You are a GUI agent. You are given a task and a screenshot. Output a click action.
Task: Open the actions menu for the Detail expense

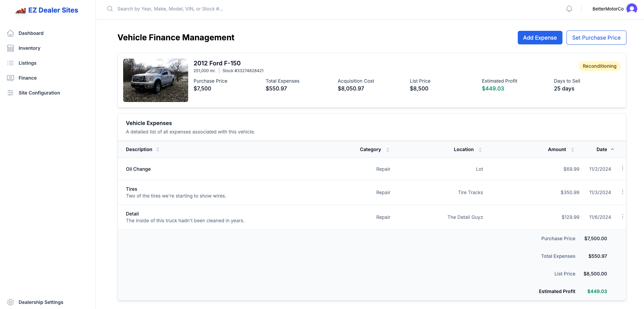click(622, 216)
